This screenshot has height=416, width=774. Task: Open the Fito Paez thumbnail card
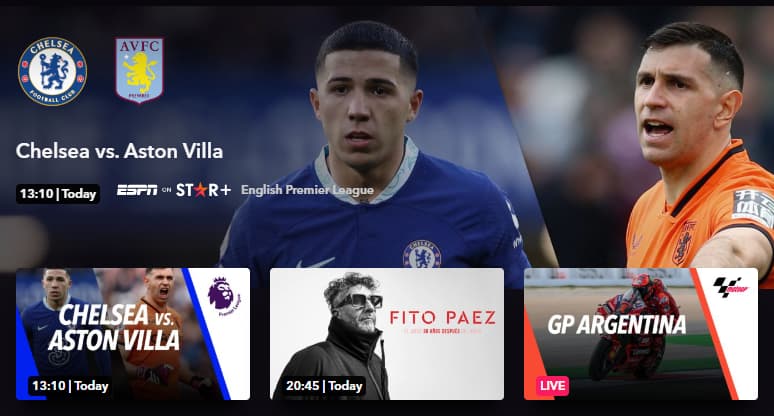click(x=387, y=334)
